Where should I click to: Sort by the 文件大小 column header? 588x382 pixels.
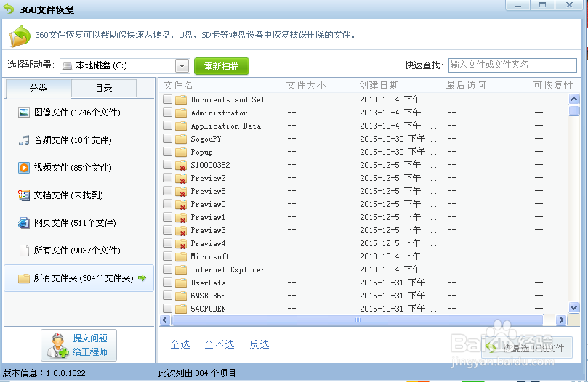[x=306, y=86]
